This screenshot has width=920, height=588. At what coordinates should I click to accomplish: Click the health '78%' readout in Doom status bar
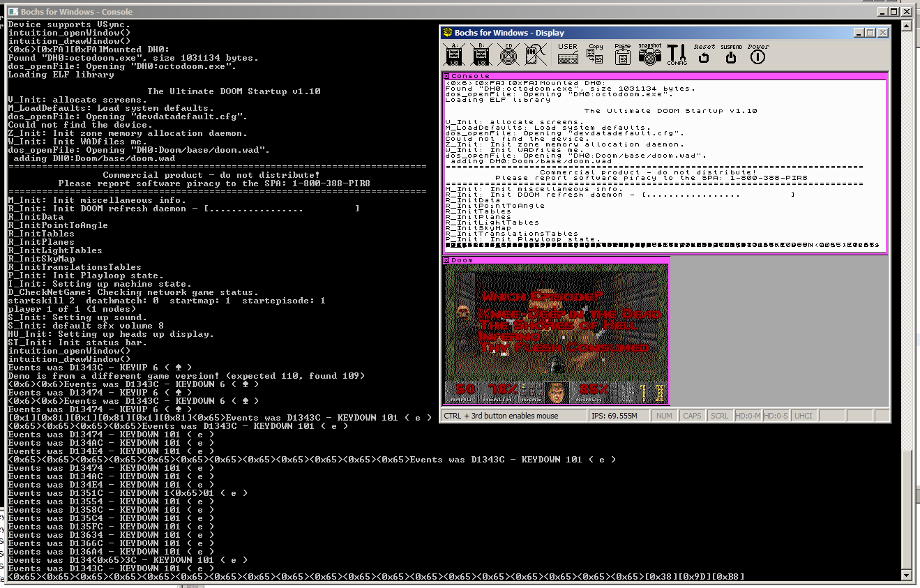(x=502, y=390)
